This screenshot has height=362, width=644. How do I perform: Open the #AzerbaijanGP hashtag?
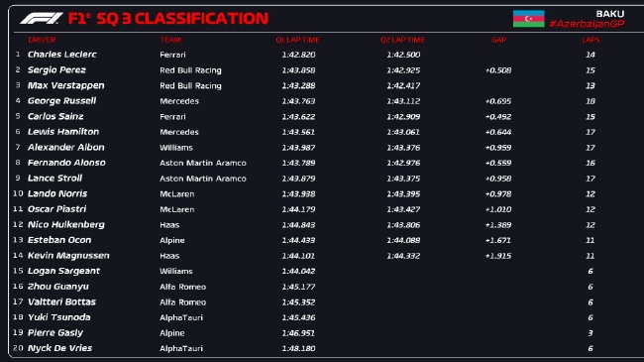587,24
